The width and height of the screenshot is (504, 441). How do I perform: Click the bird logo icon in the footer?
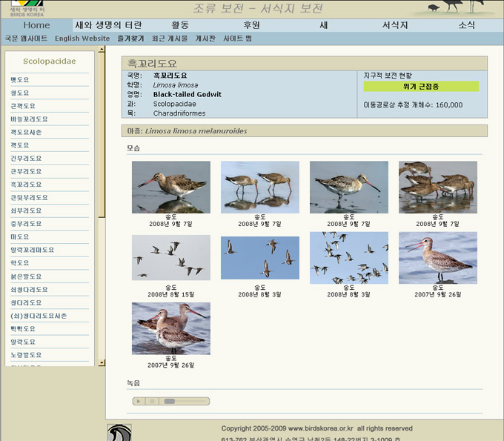[119, 433]
